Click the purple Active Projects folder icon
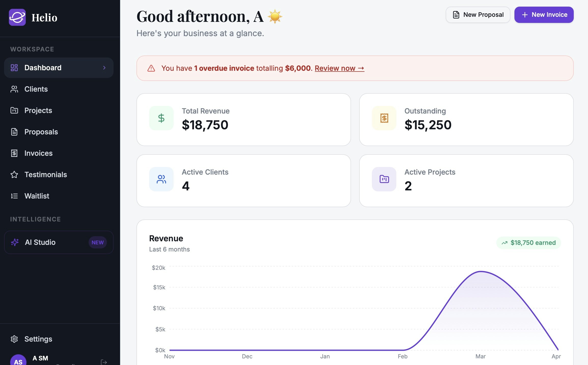 click(384, 179)
